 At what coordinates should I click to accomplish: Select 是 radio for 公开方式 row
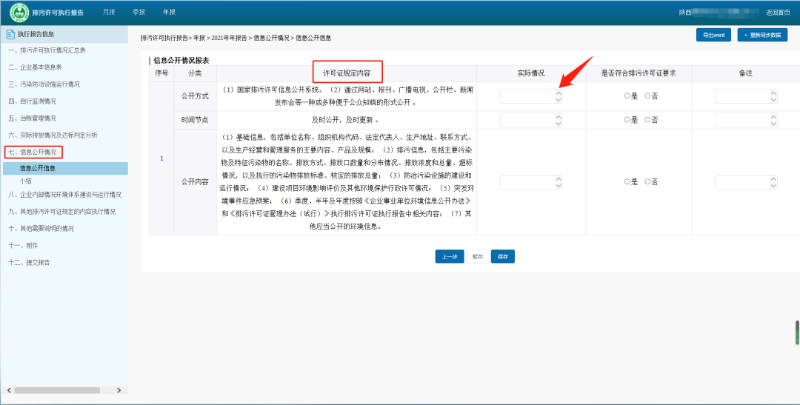click(627, 96)
